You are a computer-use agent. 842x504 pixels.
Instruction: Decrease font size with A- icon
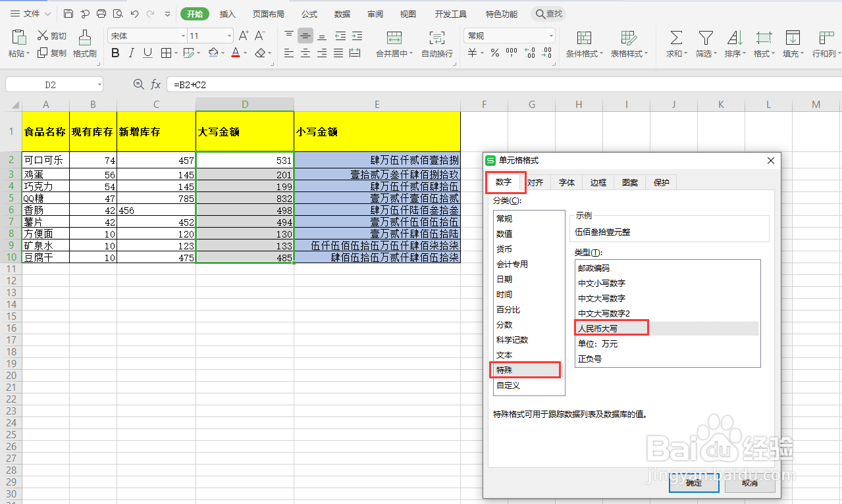(260, 36)
